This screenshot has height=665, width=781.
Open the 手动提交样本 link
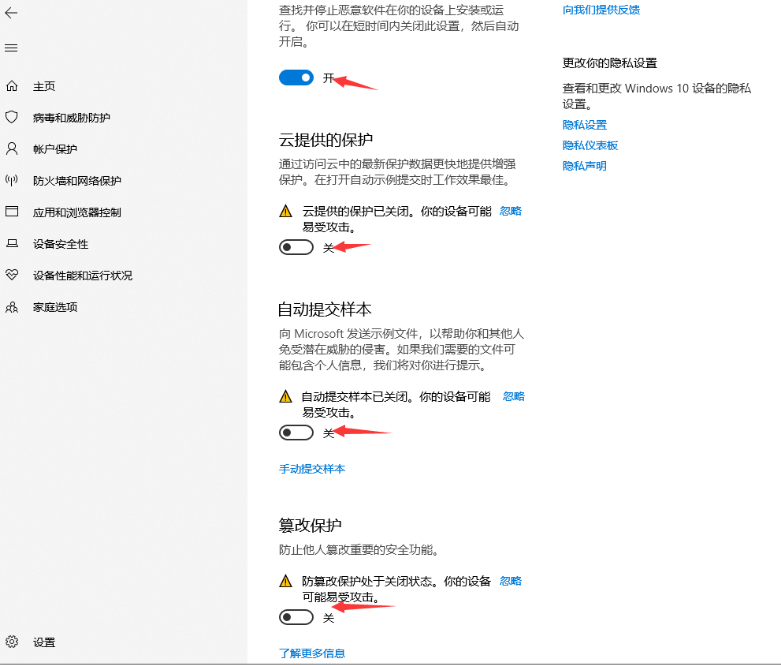[x=312, y=469]
